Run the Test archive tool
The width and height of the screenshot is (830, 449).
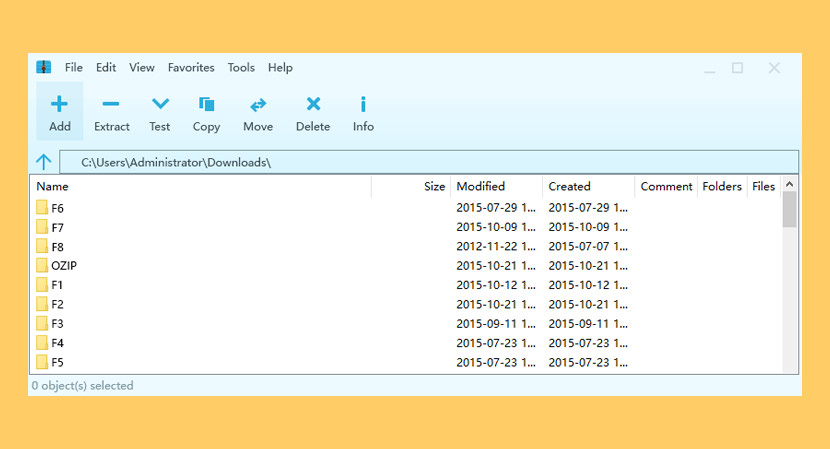[x=160, y=104]
